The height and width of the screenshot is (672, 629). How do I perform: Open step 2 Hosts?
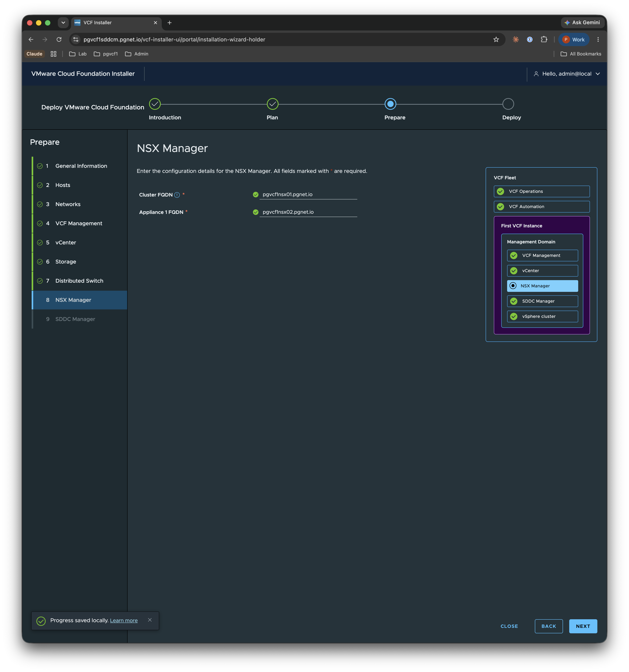pos(80,185)
